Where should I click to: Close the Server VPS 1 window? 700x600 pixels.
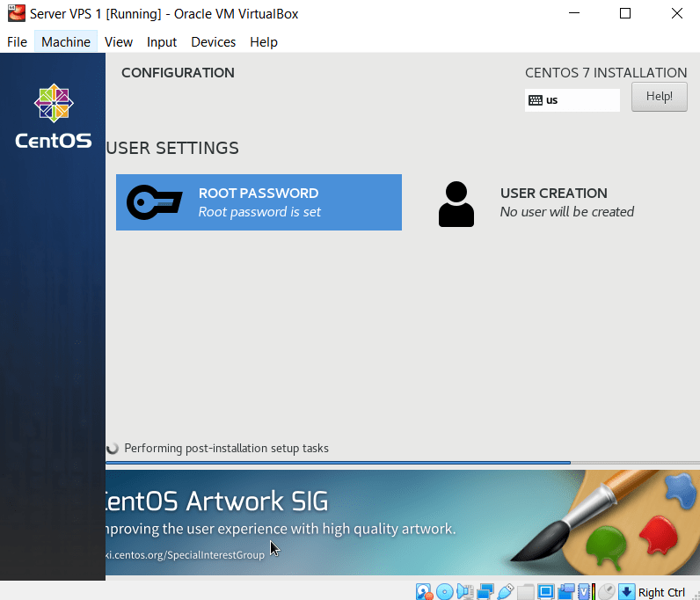tap(677, 13)
